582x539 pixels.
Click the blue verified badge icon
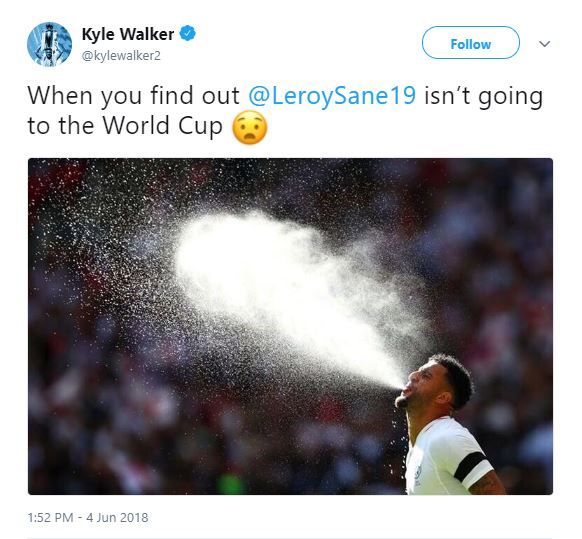coord(188,34)
